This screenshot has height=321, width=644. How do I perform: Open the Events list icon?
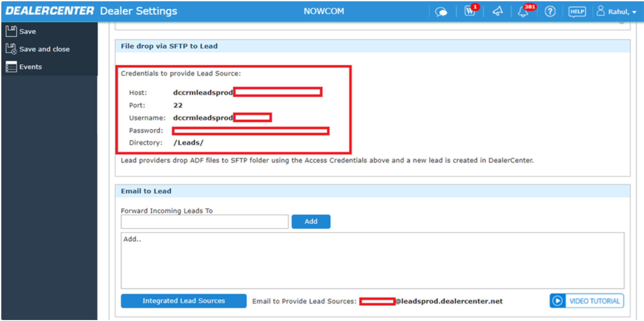11,66
